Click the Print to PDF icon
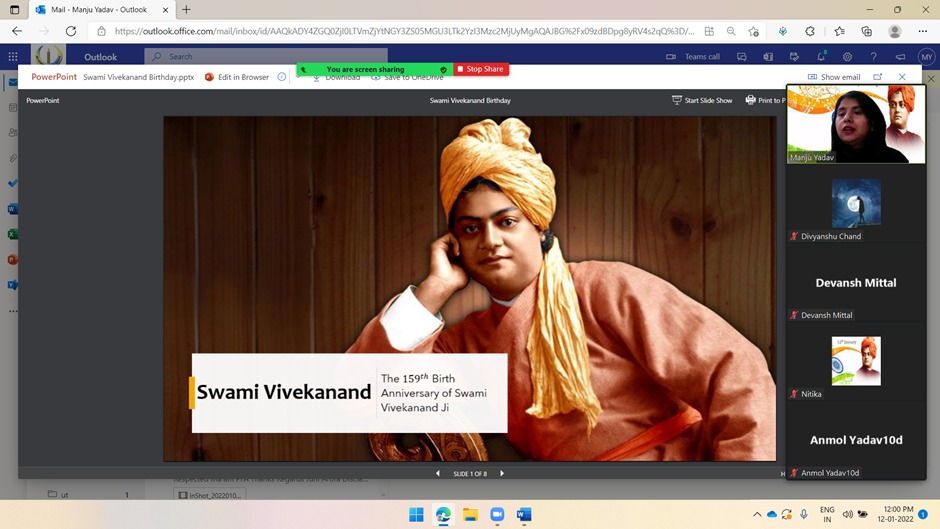 point(751,100)
